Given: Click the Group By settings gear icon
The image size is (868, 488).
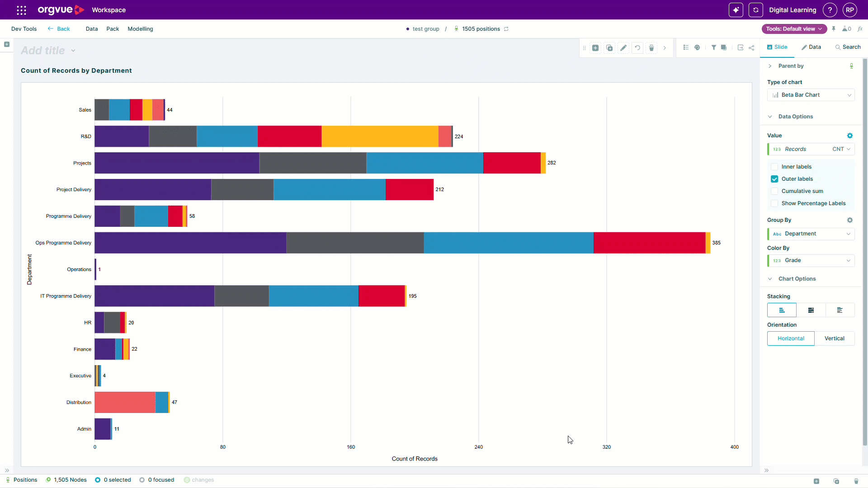Looking at the screenshot, I should tap(850, 220).
